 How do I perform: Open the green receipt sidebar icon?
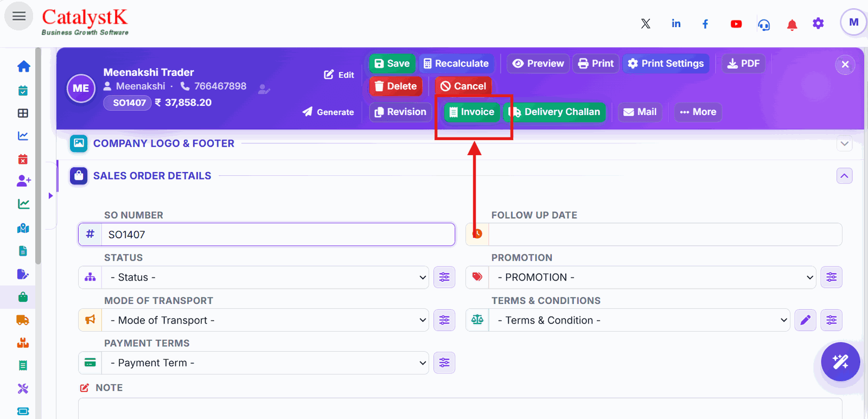click(x=23, y=365)
